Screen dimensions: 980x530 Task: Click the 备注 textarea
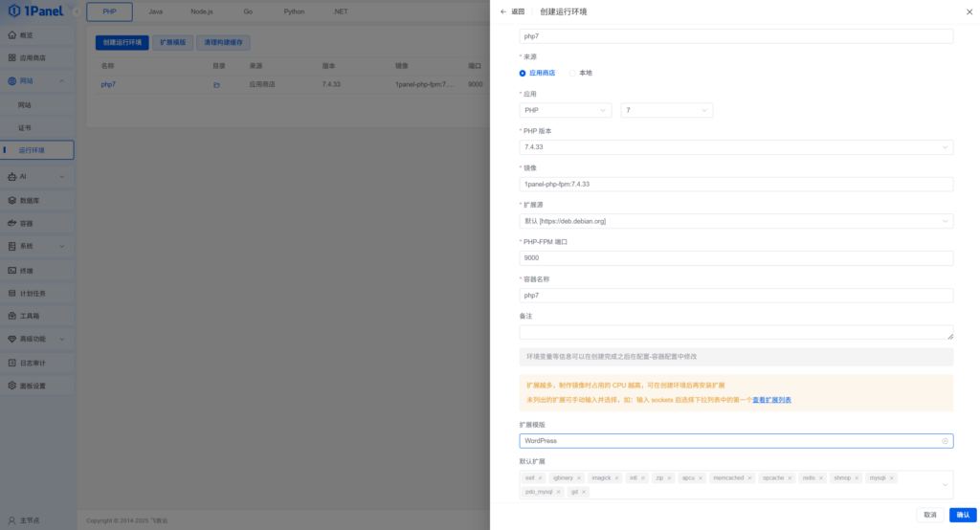click(x=736, y=333)
